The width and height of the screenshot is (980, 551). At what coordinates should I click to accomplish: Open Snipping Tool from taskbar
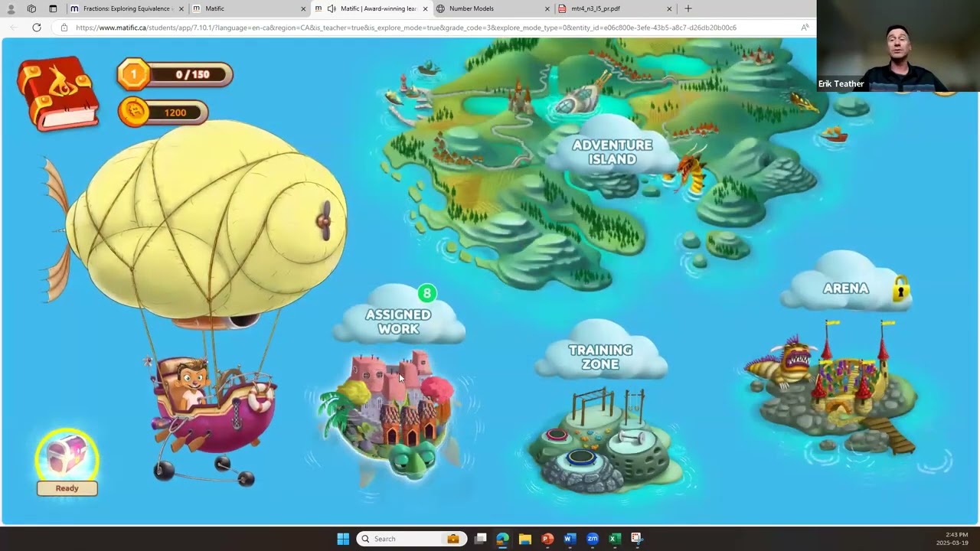[x=636, y=539]
